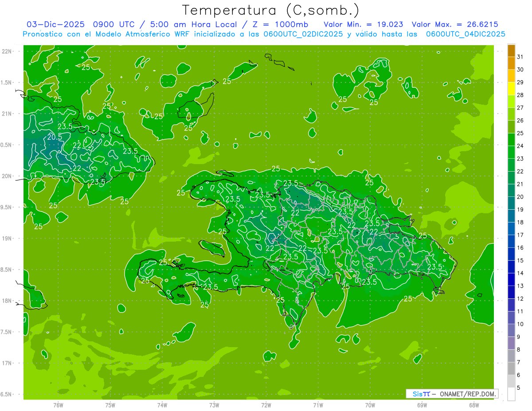Click the "17N" latitude label
This screenshot has width=532, height=411.
[7, 363]
